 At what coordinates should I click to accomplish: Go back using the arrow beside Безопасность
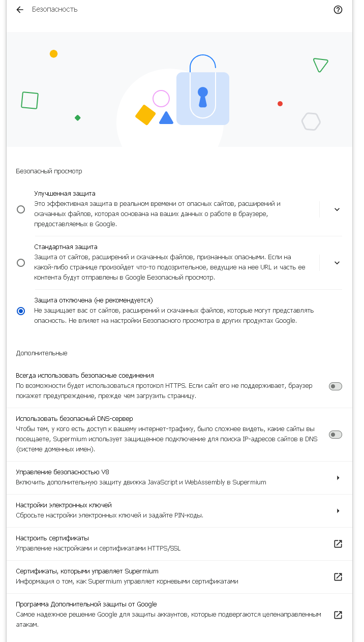[x=20, y=10]
